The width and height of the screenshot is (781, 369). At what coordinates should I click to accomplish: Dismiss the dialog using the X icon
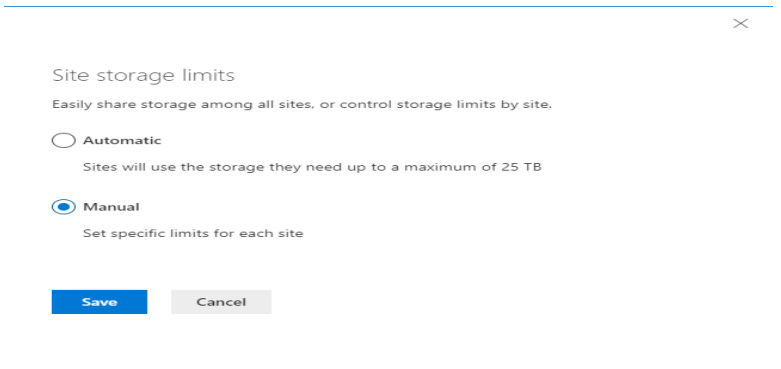tap(741, 23)
